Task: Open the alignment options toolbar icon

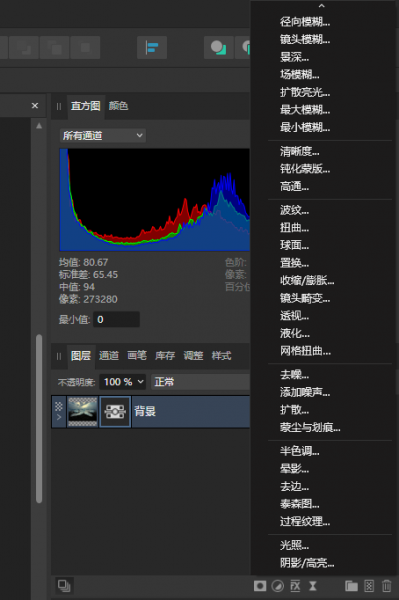Action: click(x=152, y=47)
